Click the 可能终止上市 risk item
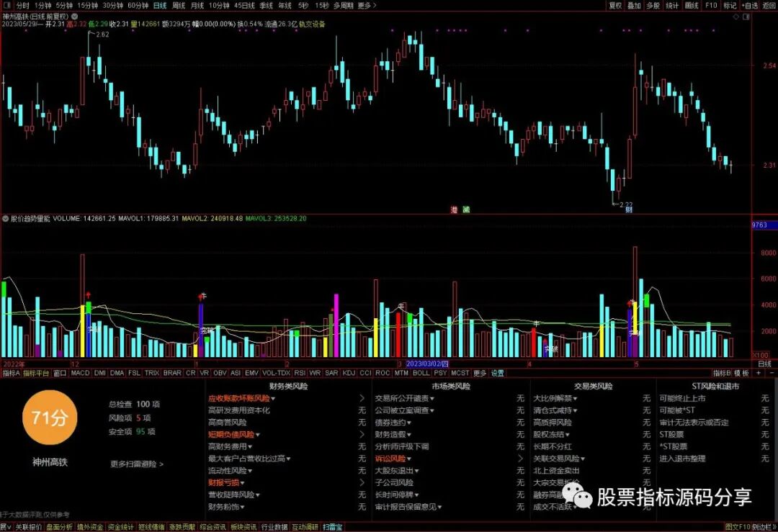The image size is (778, 532). tap(682, 398)
